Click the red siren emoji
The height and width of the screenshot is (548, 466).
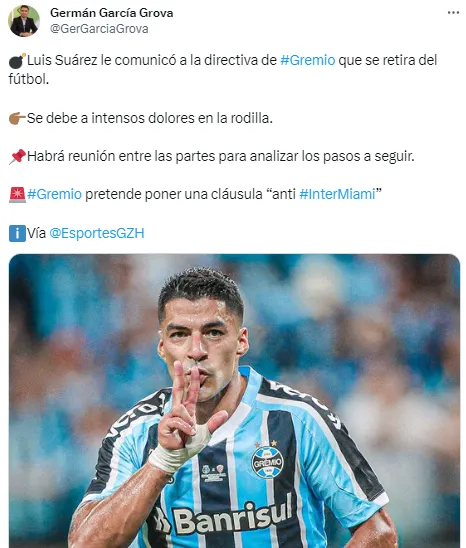17,195
